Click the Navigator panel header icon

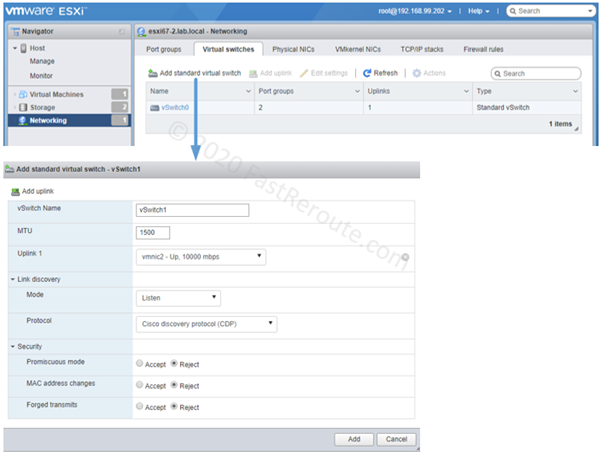coord(15,31)
